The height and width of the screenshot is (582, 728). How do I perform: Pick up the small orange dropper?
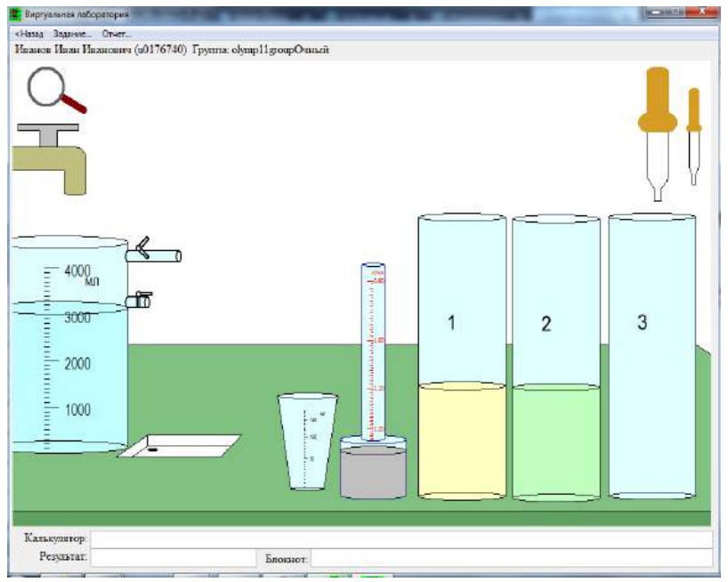693,136
